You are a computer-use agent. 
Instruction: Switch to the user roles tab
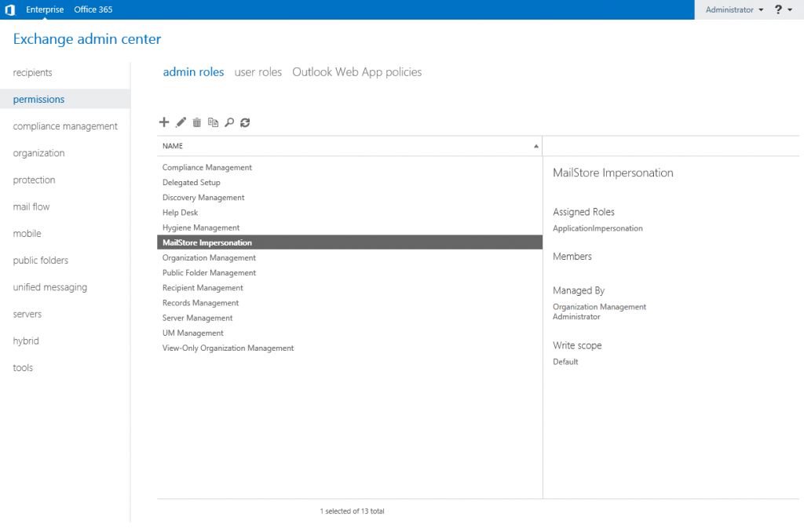(258, 71)
